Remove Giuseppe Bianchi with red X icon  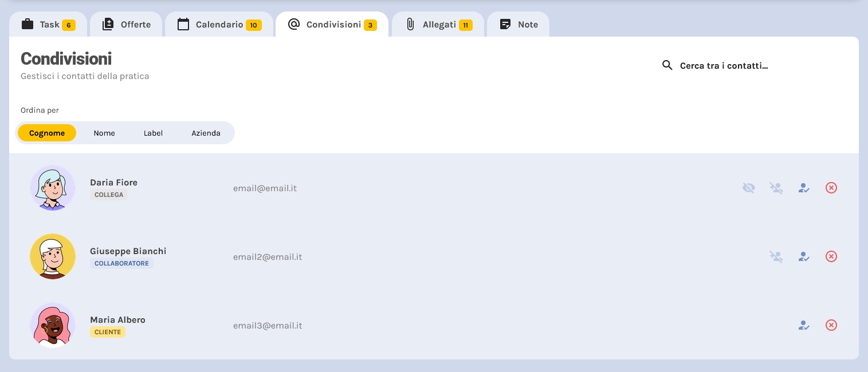click(831, 256)
